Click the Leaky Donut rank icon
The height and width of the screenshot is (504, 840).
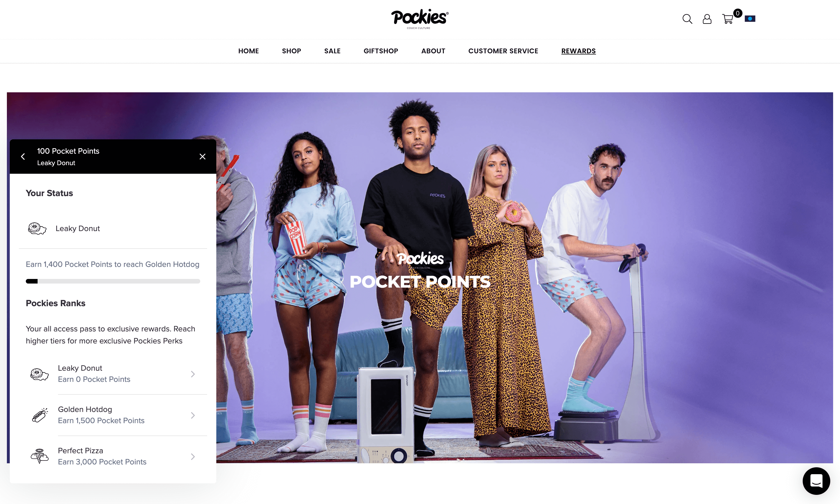[38, 373]
